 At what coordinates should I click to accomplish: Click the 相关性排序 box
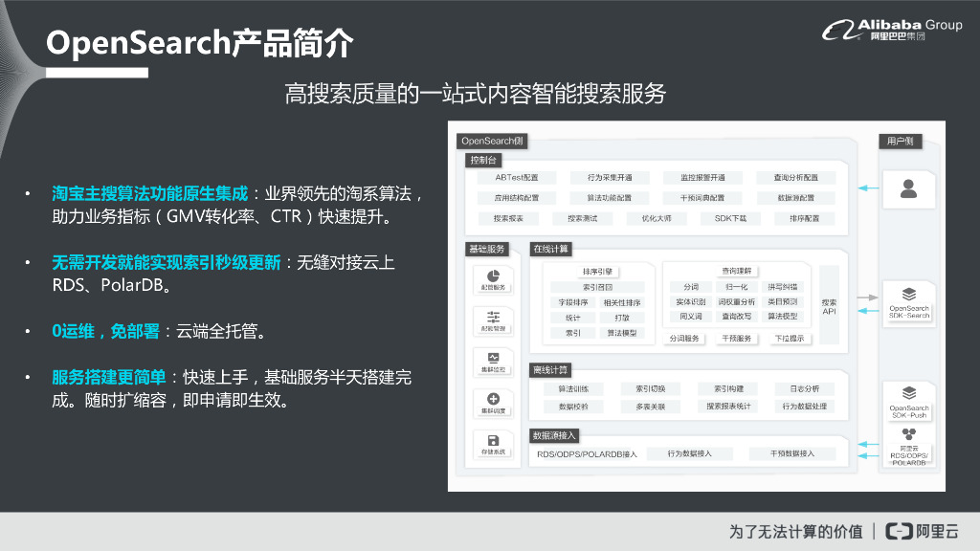point(622,302)
